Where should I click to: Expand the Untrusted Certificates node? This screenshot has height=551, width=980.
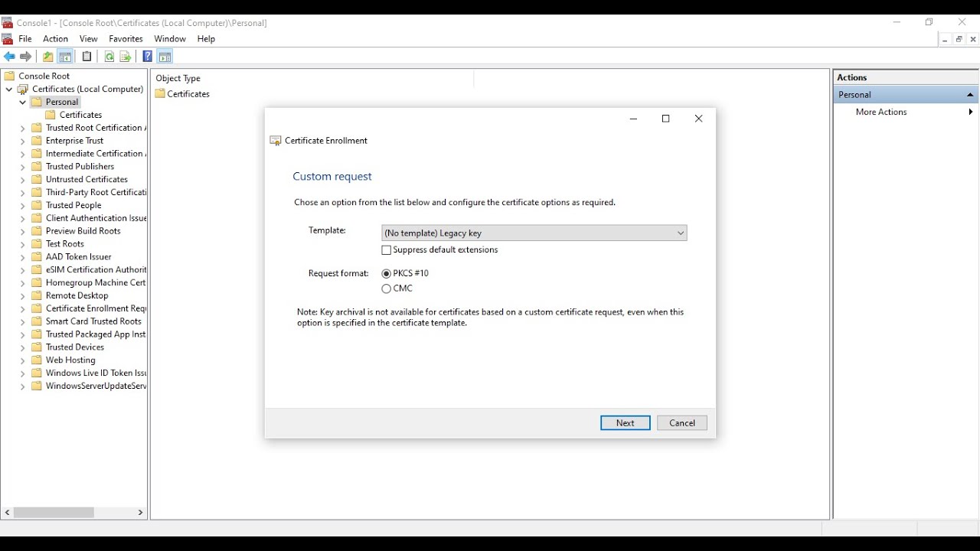23,180
